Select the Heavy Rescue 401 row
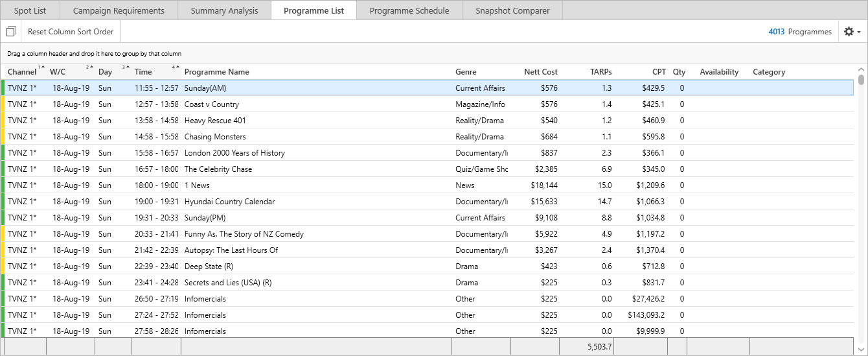 428,121
